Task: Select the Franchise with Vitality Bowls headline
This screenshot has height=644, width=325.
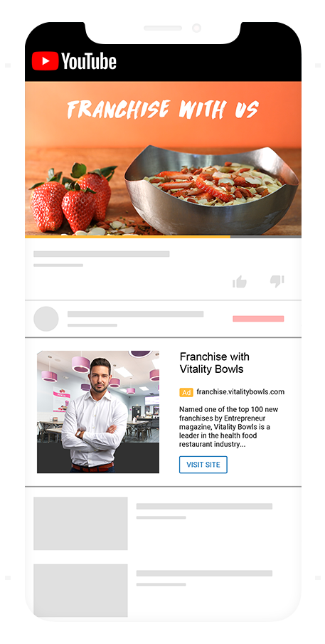Action: (215, 363)
